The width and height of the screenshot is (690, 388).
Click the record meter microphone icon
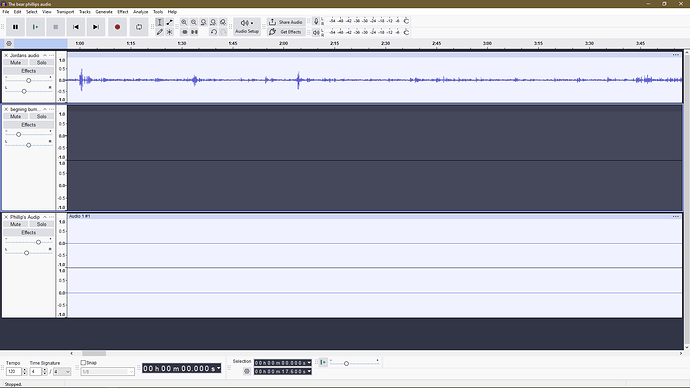click(316, 21)
